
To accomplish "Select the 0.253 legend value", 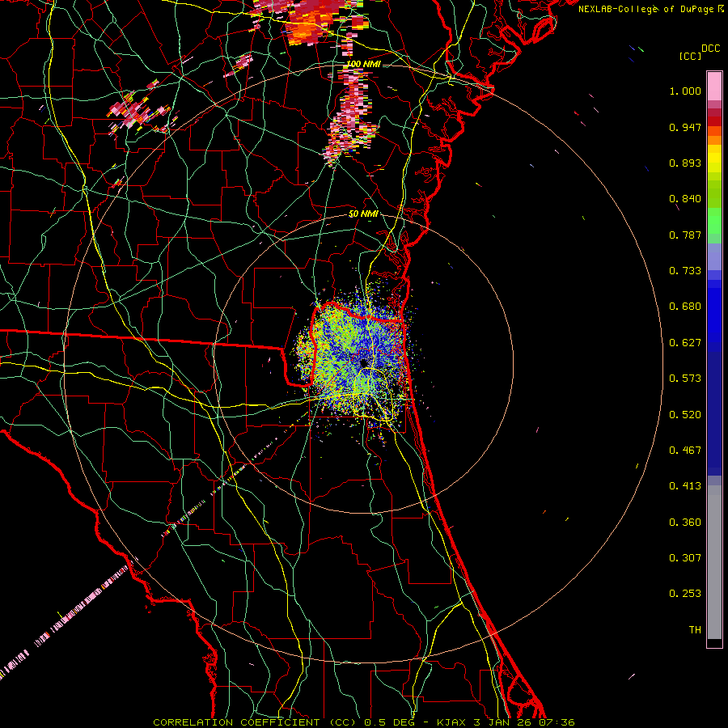I will 685,594.
